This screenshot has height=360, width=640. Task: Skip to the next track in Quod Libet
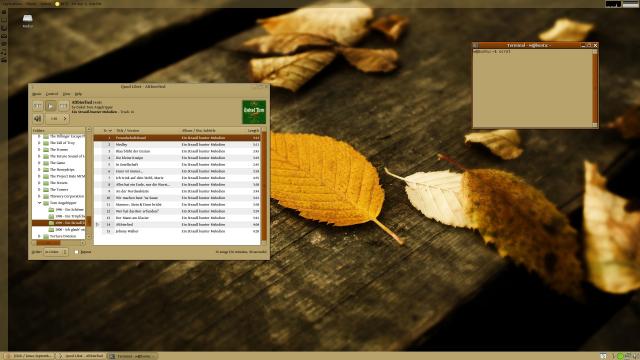63,106
